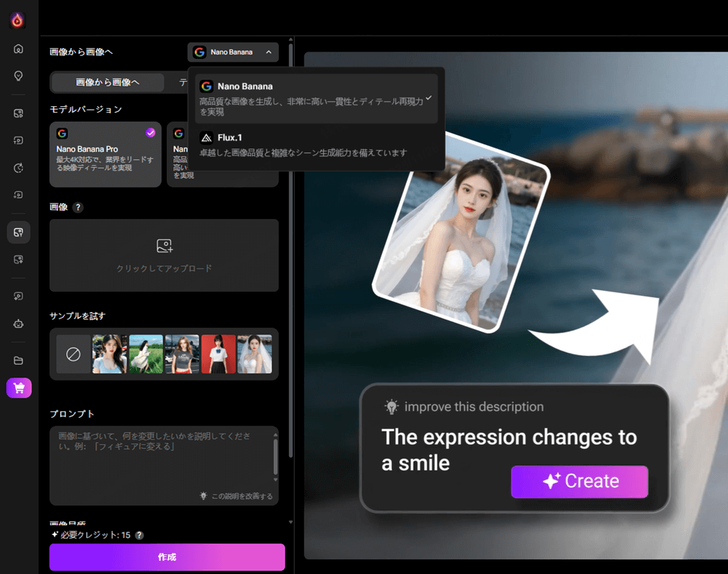Image resolution: width=728 pixels, height=574 pixels.
Task: Click the prompt textbox scrollbar
Action: 275,458
